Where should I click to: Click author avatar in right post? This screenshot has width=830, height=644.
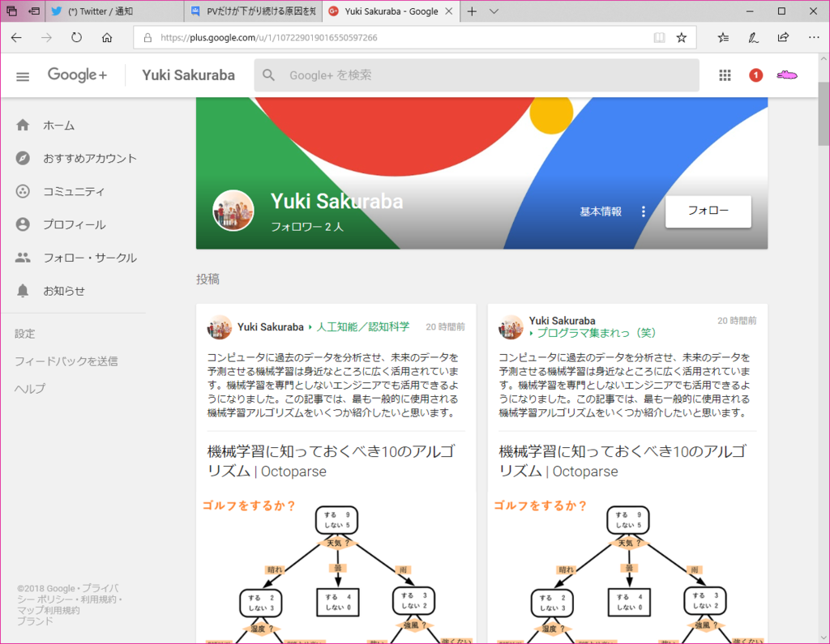[x=511, y=327]
